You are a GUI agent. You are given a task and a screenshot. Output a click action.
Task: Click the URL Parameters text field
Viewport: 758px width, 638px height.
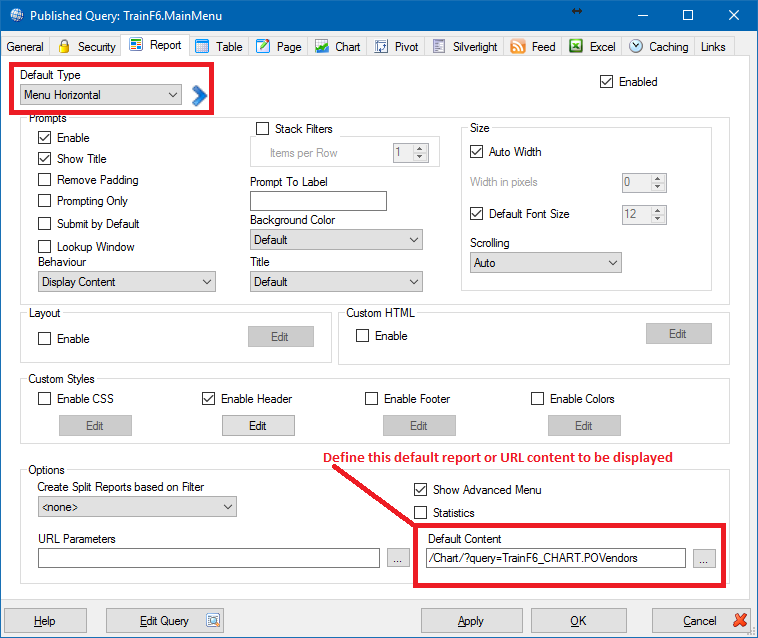(x=209, y=558)
